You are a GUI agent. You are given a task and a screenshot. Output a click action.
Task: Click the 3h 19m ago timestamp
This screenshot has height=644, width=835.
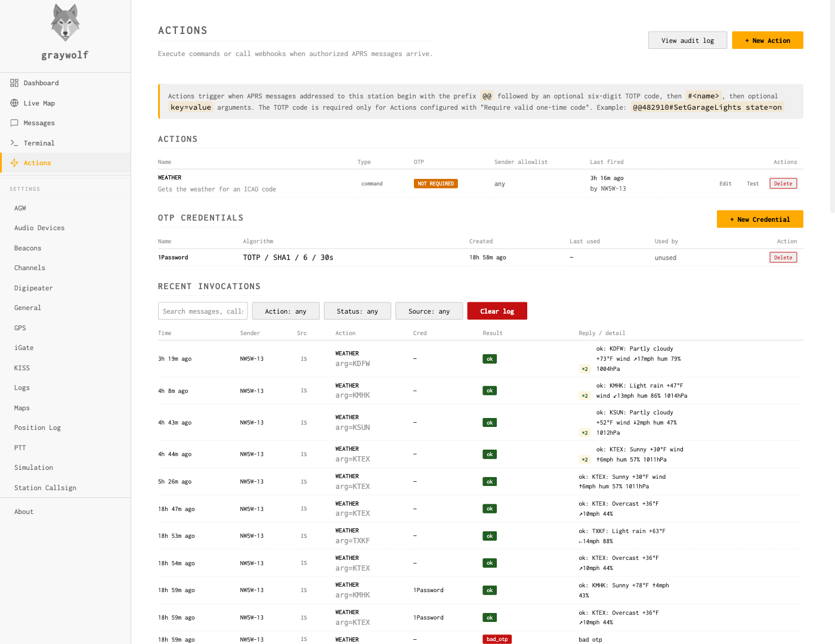175,359
